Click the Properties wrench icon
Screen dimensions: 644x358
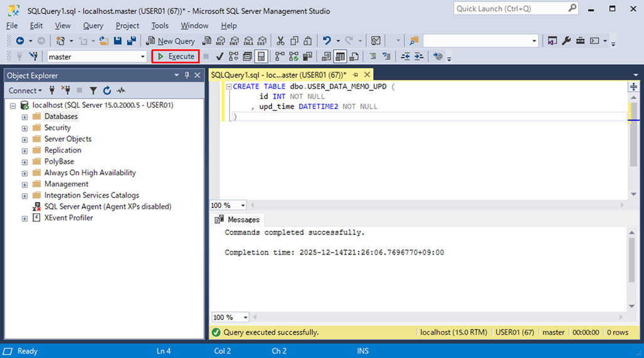[566, 41]
